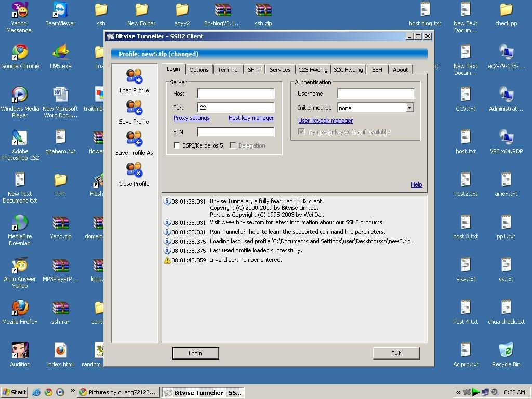Image resolution: width=532 pixels, height=399 pixels.
Task: Click the Username input field
Action: point(376,94)
